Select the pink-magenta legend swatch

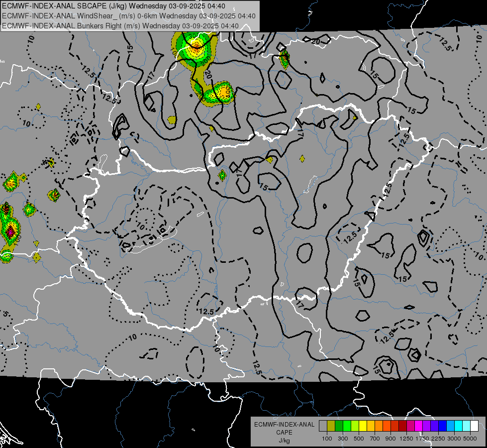tap(410, 426)
